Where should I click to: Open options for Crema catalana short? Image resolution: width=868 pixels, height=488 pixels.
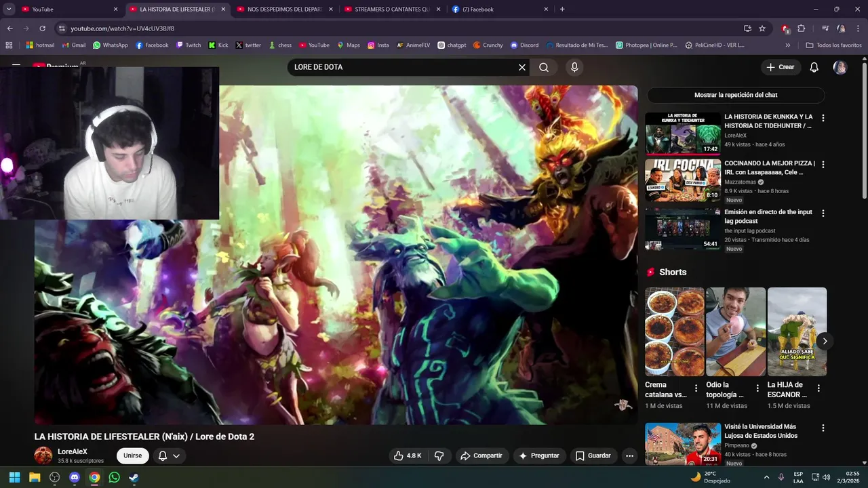(696, 388)
